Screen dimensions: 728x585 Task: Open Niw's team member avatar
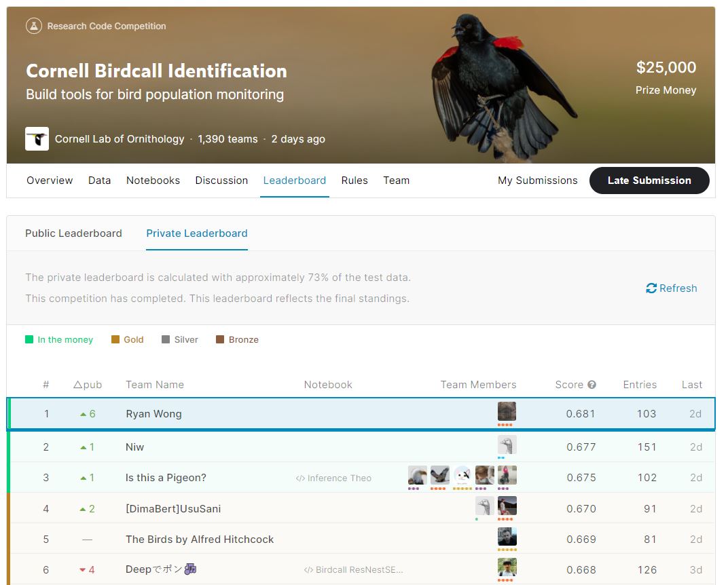[x=507, y=445]
